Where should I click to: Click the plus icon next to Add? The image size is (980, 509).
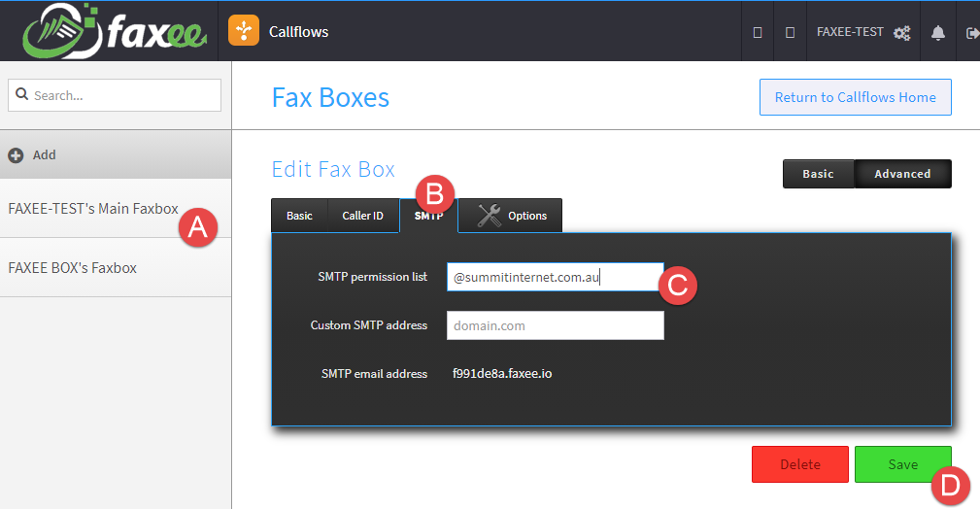[x=16, y=155]
